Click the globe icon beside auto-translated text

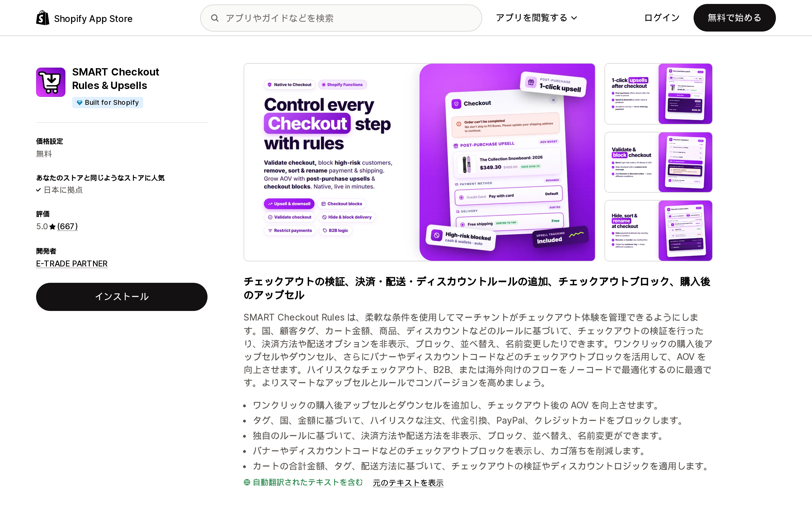[x=247, y=482]
